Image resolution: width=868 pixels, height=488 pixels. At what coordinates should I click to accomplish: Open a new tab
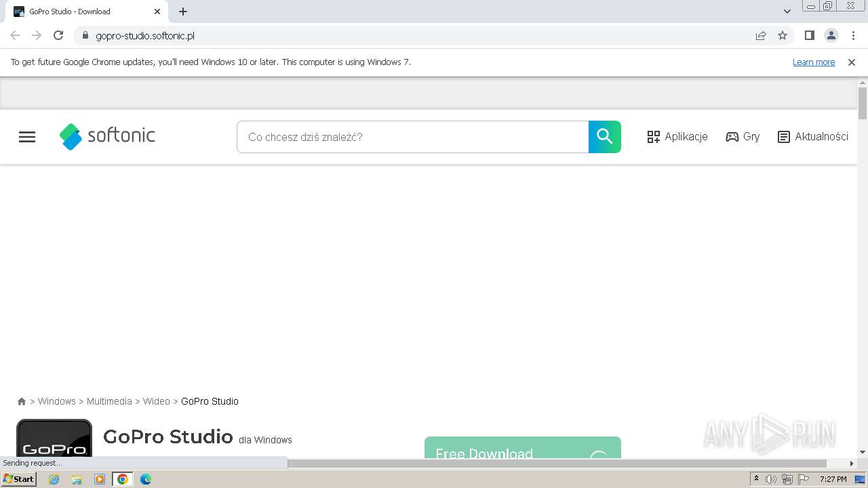[183, 12]
